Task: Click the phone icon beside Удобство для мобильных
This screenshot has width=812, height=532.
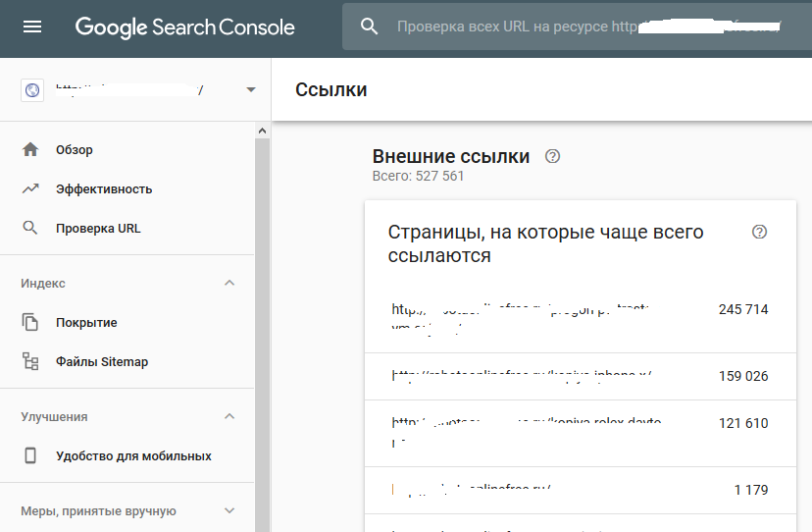Action: pos(30,456)
